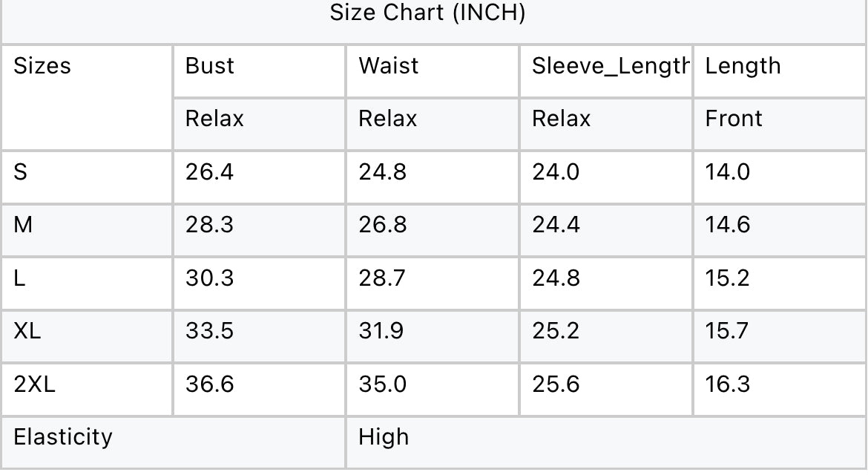The image size is (868, 475).
Task: Select the Sizes header cell
Action: point(87,97)
